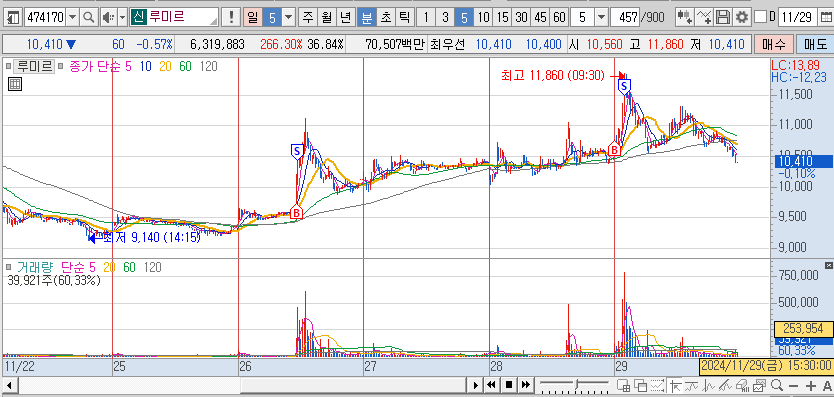Select the crosshair cursor tool icon
834x397 pixels.
pyautogui.click(x=675, y=385)
